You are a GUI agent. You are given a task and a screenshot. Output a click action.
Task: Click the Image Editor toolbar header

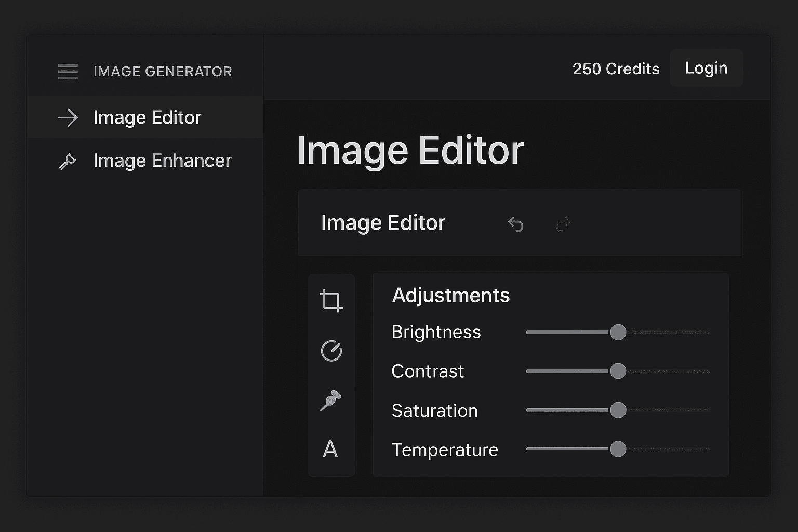click(383, 222)
